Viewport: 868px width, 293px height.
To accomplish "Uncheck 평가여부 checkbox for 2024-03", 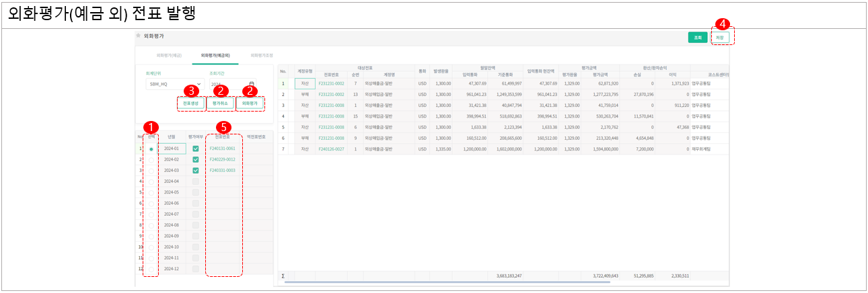I will click(x=196, y=171).
